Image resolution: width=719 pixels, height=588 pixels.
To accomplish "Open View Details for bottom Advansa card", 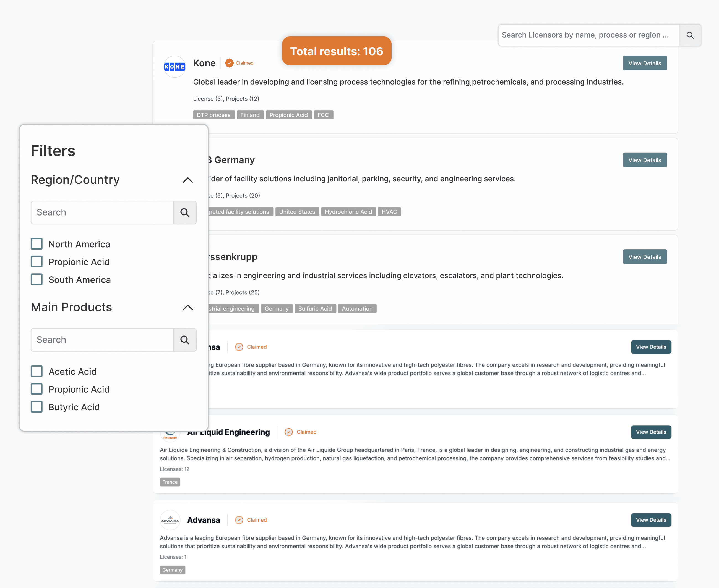I will pos(651,520).
